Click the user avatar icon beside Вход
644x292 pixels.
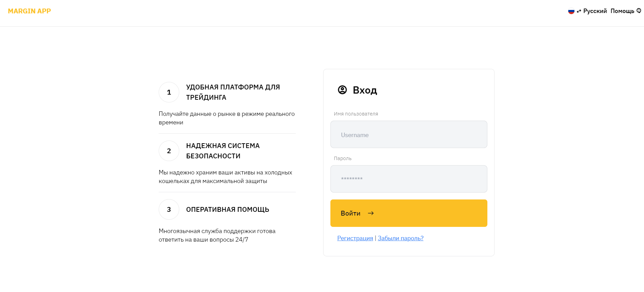point(342,90)
